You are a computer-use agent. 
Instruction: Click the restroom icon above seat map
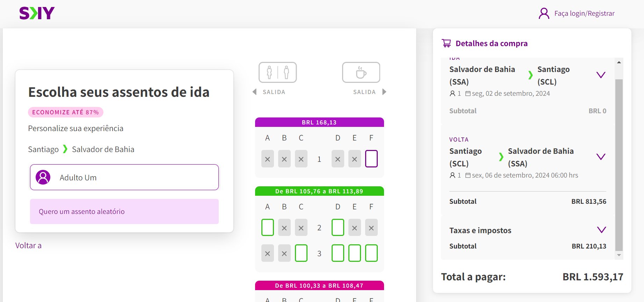(277, 72)
